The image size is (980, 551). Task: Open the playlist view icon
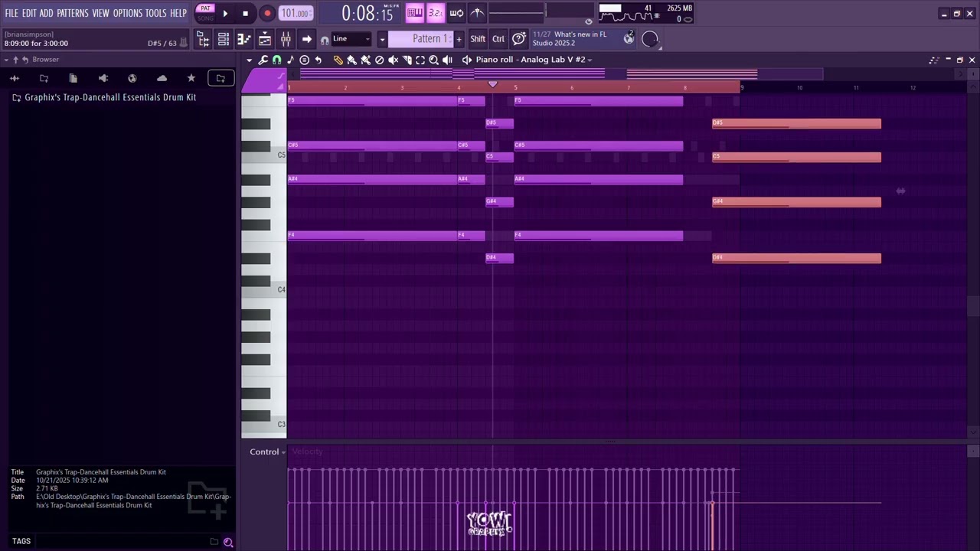(x=264, y=38)
